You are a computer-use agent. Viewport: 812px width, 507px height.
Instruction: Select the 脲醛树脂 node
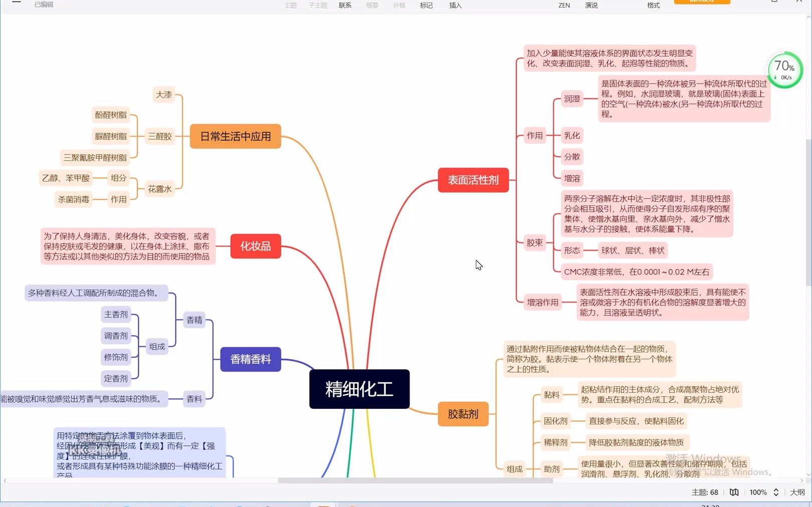pos(111,136)
